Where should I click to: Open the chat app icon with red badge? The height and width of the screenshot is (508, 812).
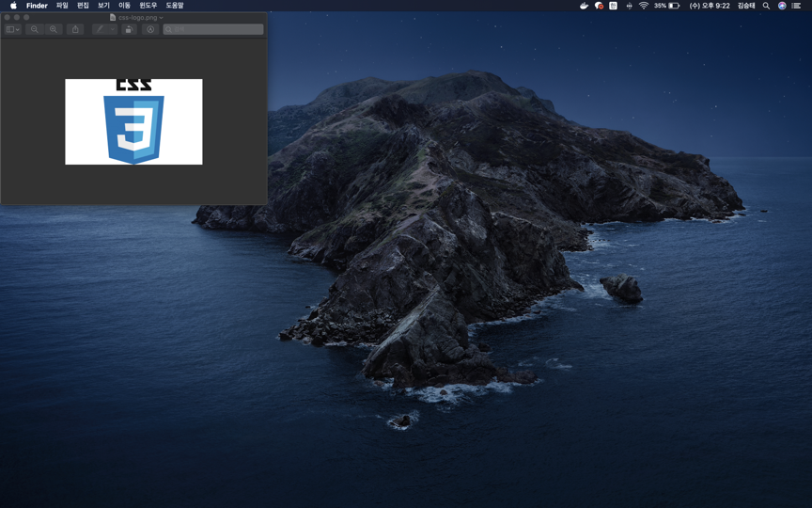coord(599,6)
